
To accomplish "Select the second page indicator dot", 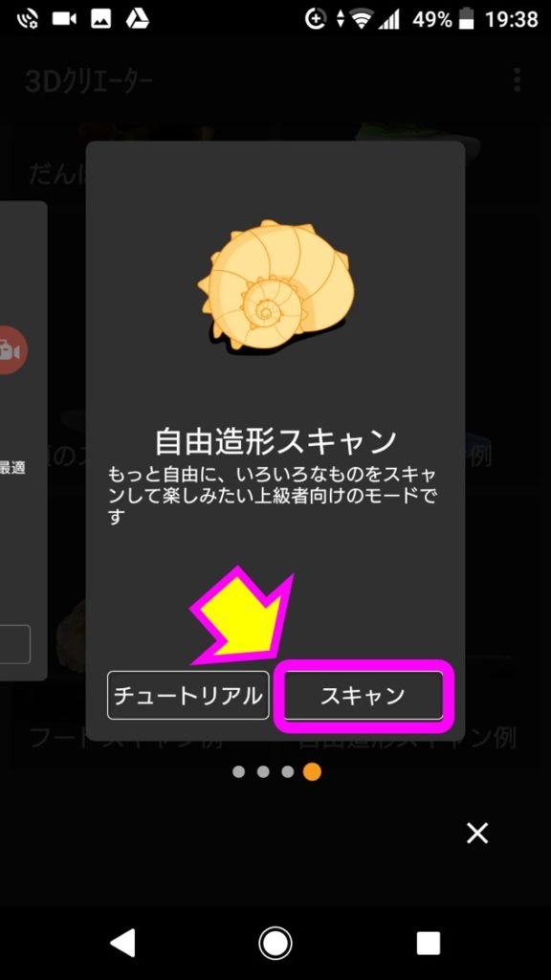I will pos(263,772).
